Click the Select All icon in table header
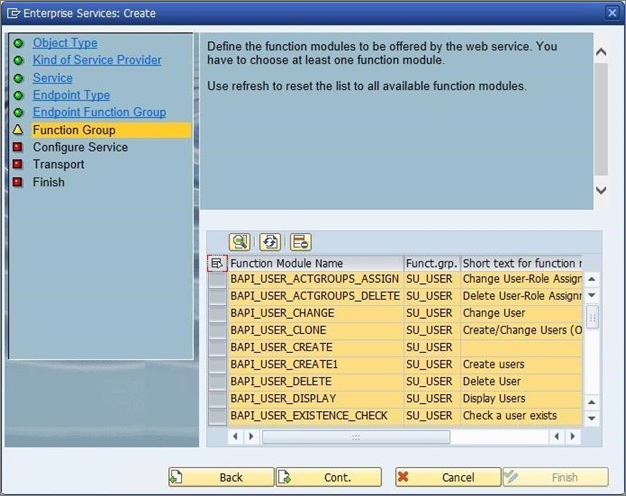 click(217, 263)
